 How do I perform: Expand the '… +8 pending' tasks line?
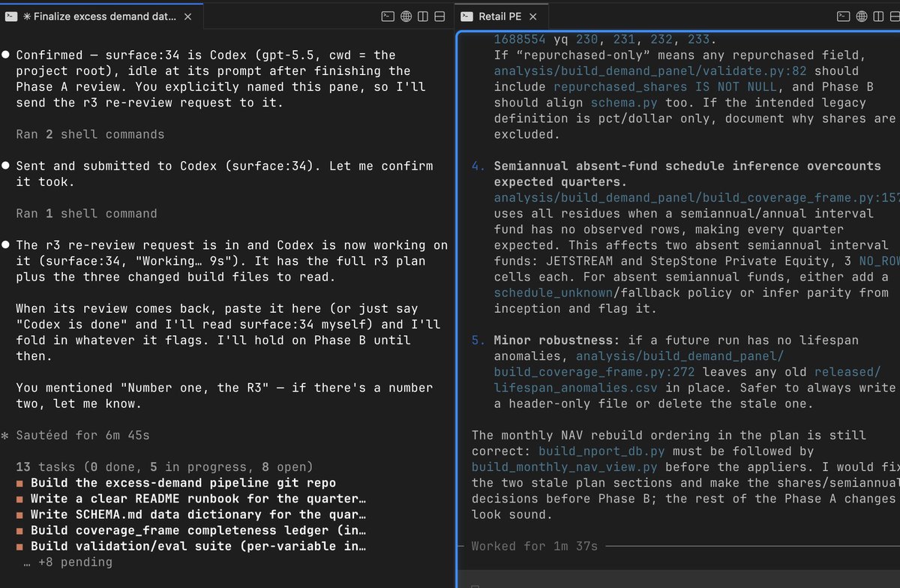(x=67, y=562)
